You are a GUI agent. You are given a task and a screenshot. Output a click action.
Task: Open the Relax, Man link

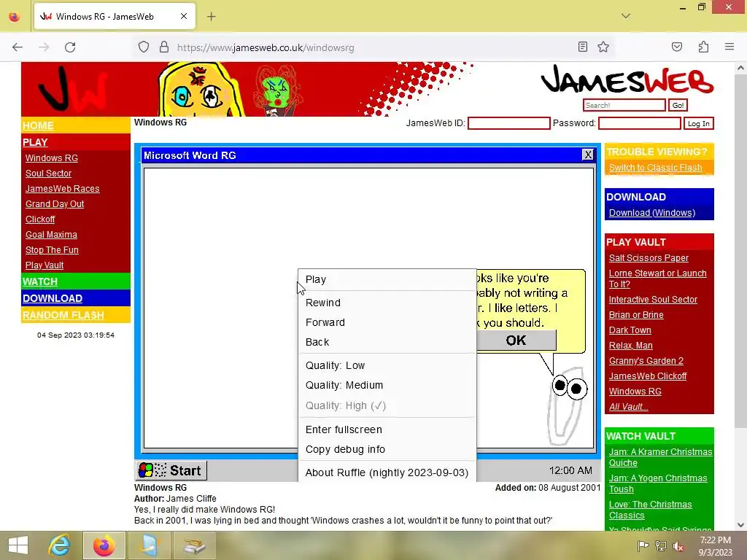point(631,345)
